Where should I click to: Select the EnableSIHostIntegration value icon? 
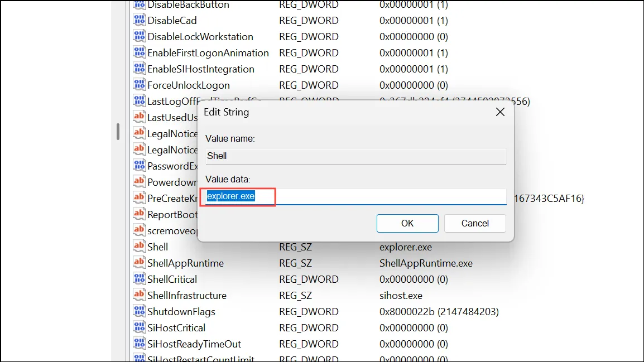click(139, 69)
